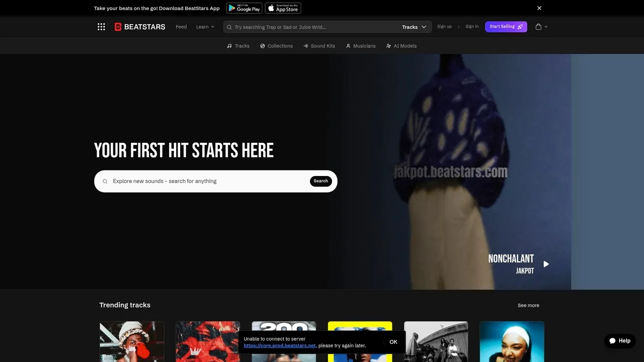
Task: Click the BeatStars logo
Action: (x=139, y=27)
